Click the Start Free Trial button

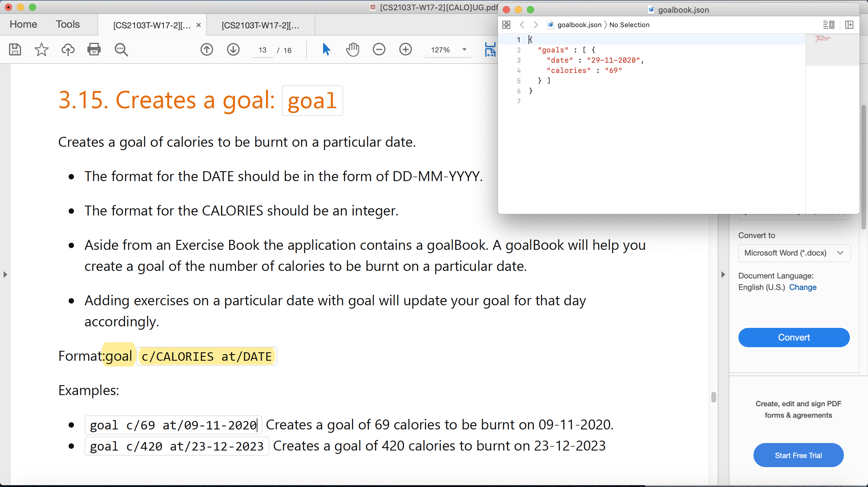click(798, 455)
